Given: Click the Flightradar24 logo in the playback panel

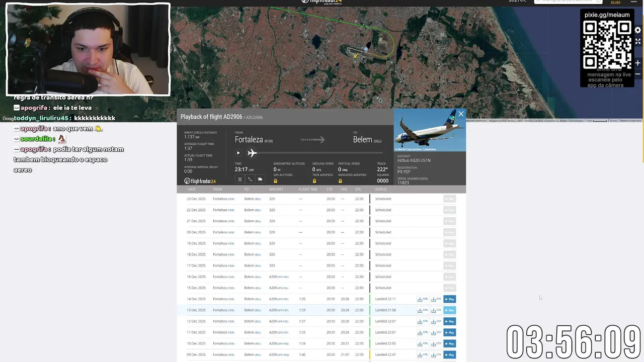Looking at the screenshot, I should click(x=200, y=181).
